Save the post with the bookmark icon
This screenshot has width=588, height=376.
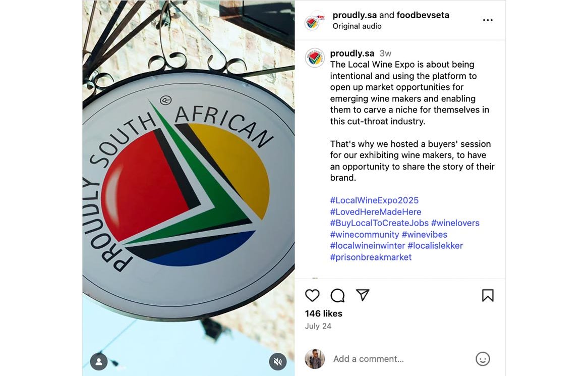(488, 295)
